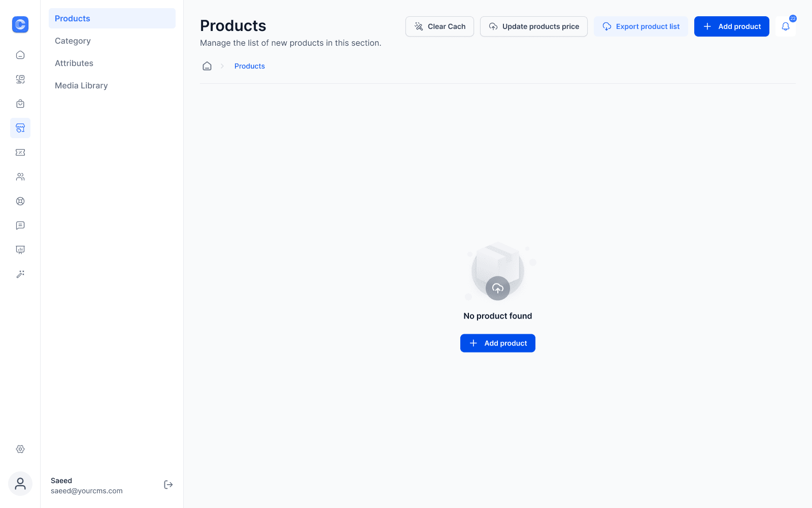This screenshot has width=812, height=508.
Task: Open the Media Library submenu item
Action: click(112, 85)
